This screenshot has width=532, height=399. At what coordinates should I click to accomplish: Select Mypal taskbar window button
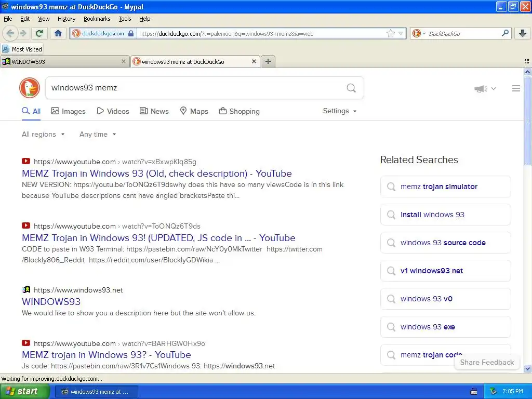[96, 392]
